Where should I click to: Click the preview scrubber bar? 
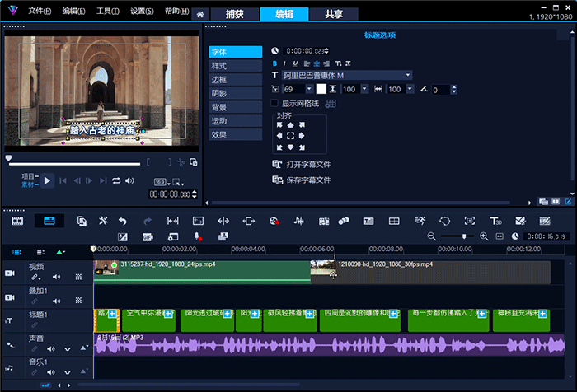75,164
